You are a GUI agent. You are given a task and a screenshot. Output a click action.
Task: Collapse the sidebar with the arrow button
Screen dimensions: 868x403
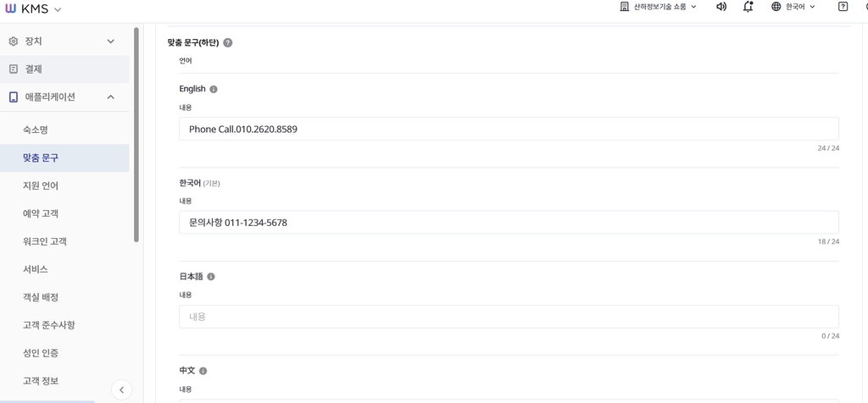pyautogui.click(x=122, y=389)
